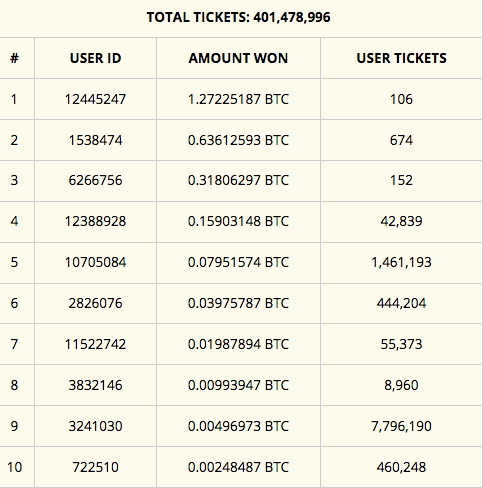
Task: Click user ID 3832146
Action: pos(95,385)
